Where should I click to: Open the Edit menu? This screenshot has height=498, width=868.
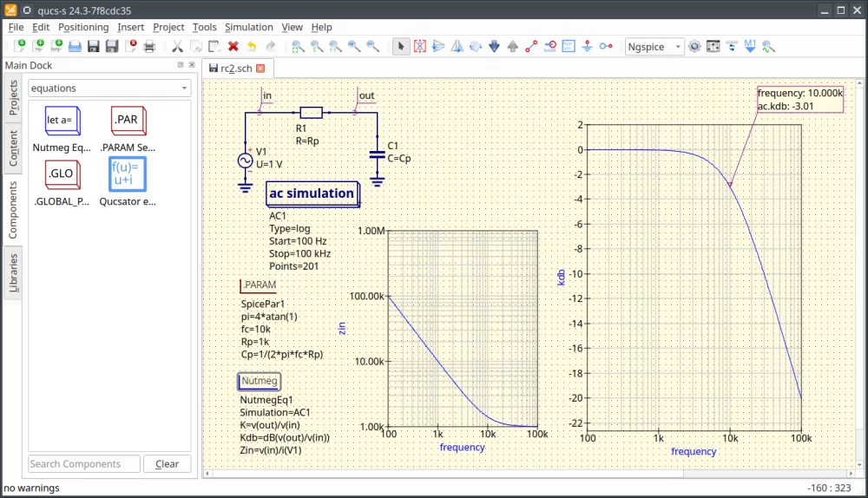[41, 27]
